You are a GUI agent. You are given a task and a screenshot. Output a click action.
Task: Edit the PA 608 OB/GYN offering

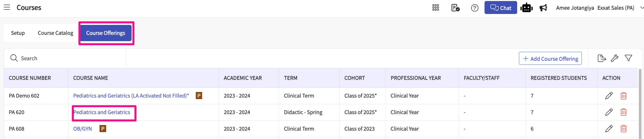(609, 129)
